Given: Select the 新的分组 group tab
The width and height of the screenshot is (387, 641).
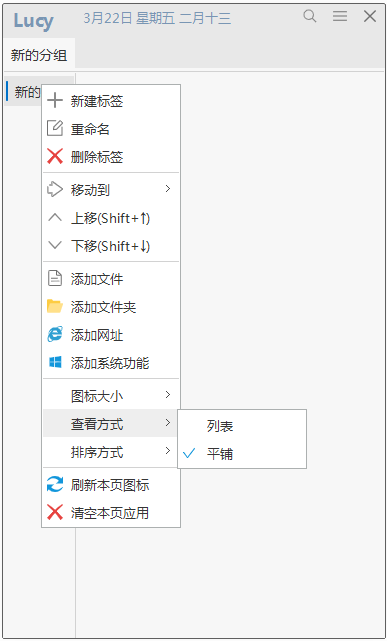Looking at the screenshot, I should (x=39, y=55).
